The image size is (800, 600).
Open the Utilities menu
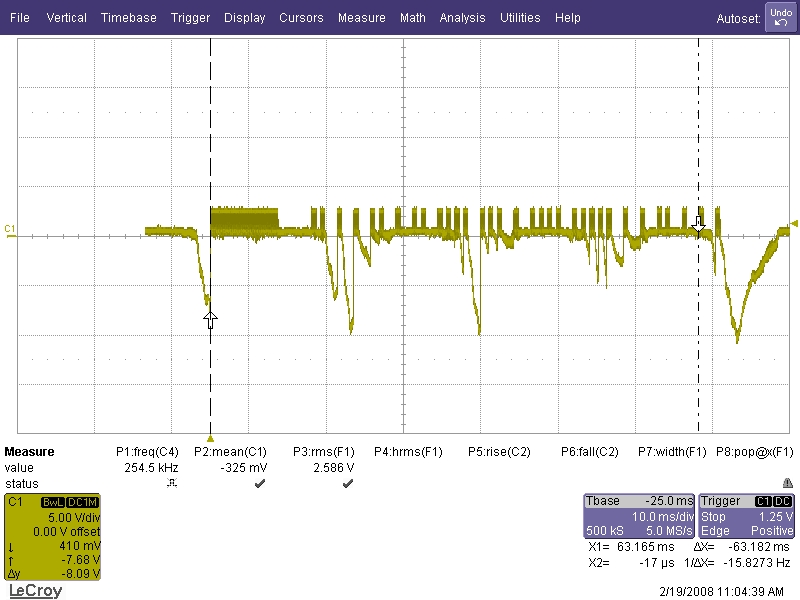tap(520, 18)
